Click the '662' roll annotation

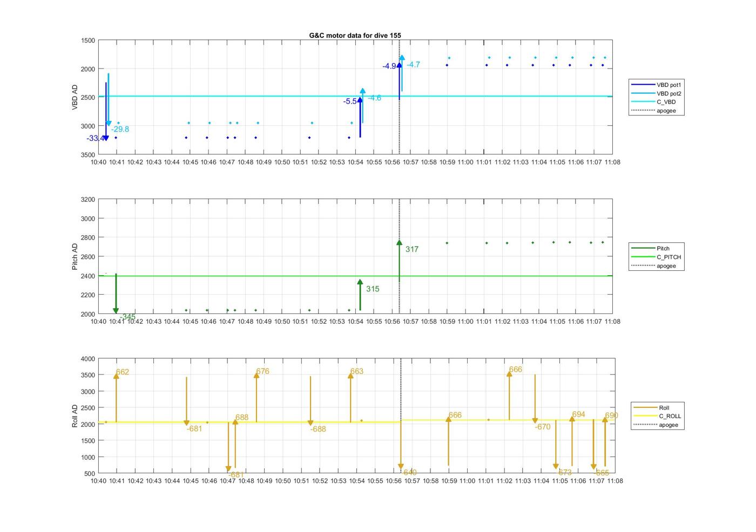point(123,372)
